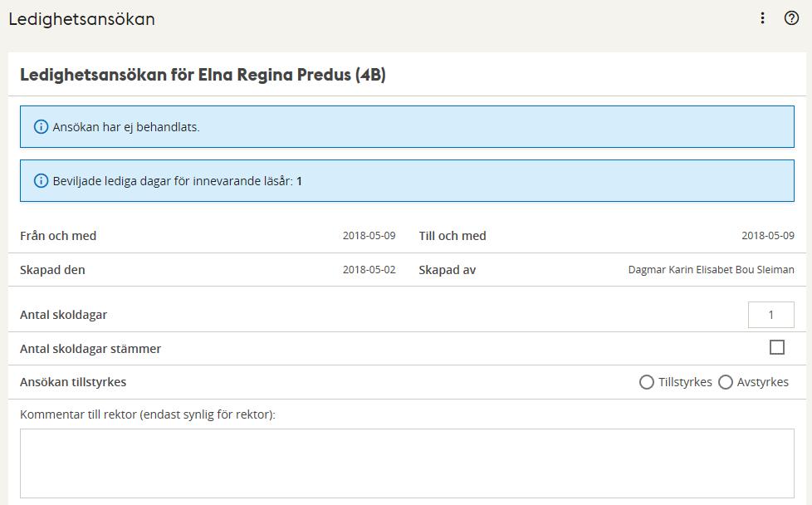Image resolution: width=812 pixels, height=505 pixels.
Task: Click the 'Beviljade lediga dagar' info banner
Action: (407, 181)
